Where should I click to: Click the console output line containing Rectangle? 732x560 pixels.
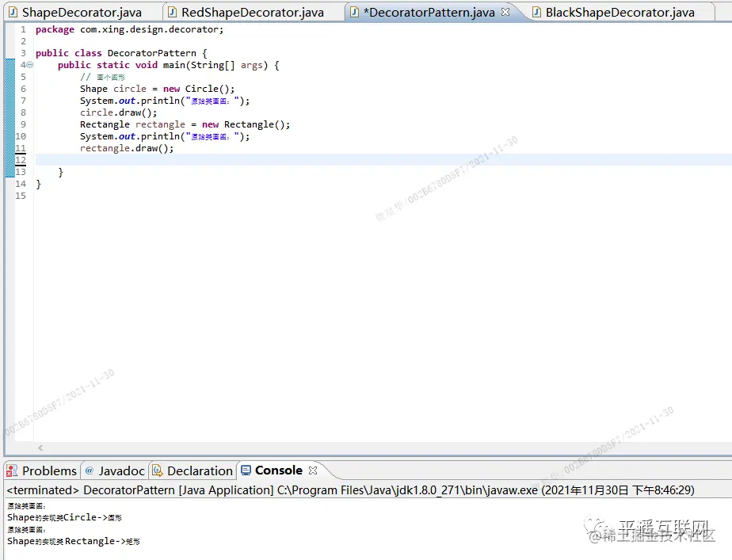coord(74,541)
